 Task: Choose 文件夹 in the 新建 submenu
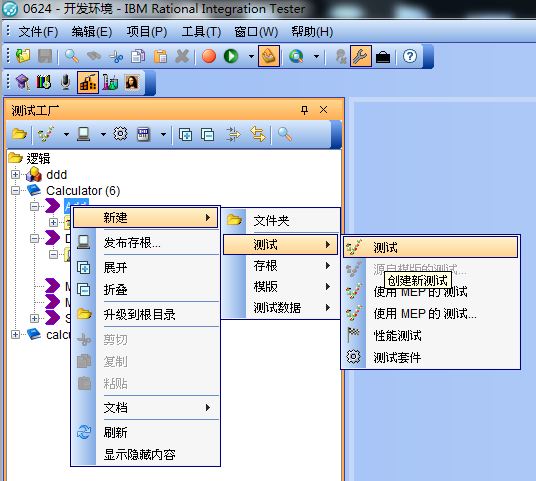tap(281, 221)
